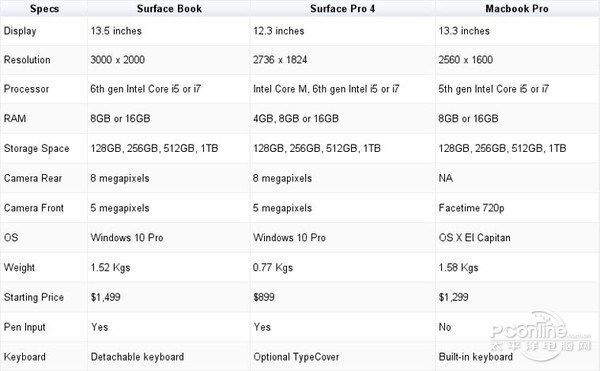
Task: Click the Surface Pro 4 column header
Action: coord(342,8)
